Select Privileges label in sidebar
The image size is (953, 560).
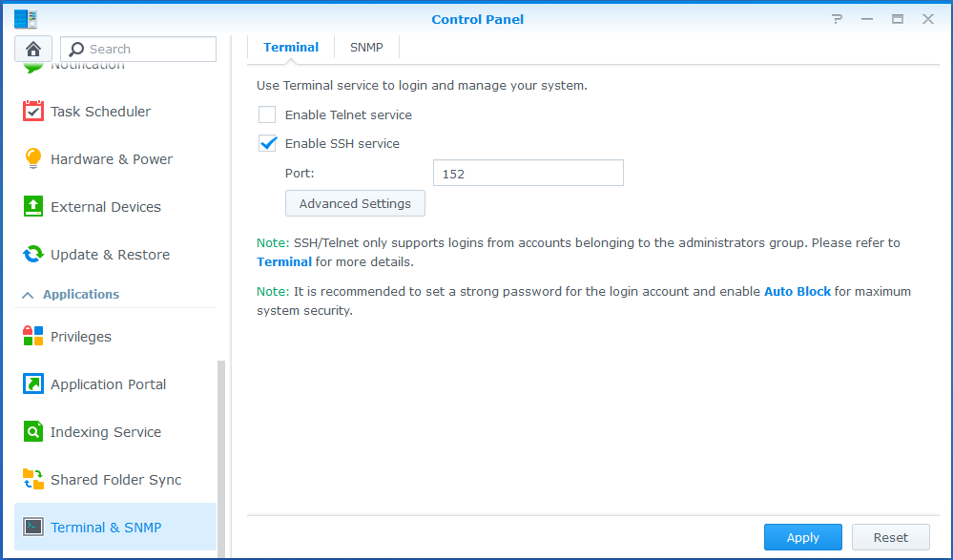[81, 336]
